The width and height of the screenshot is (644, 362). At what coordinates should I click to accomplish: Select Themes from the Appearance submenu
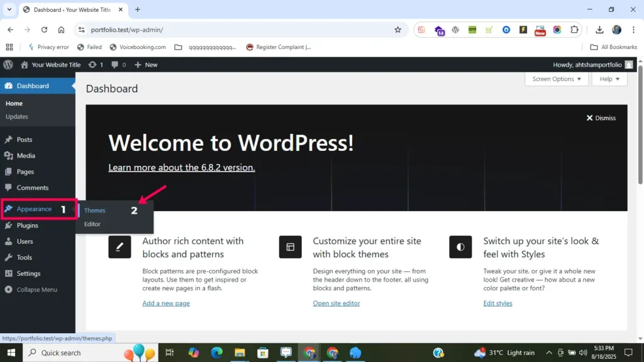point(95,211)
